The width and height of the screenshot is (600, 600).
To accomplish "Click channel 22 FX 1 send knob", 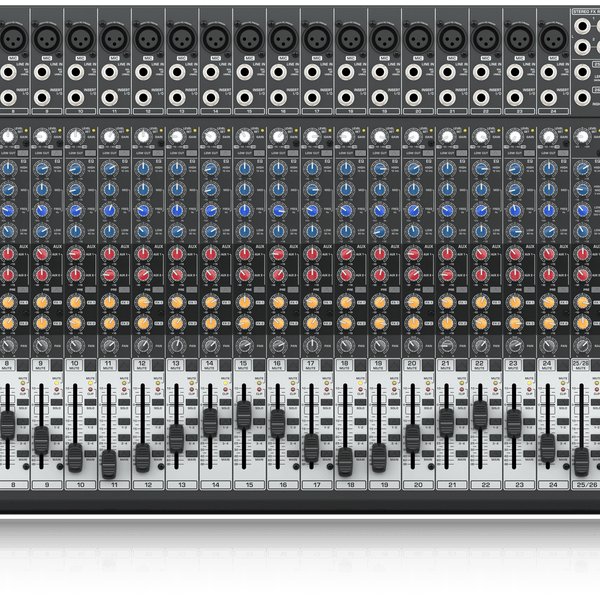I will click(481, 302).
